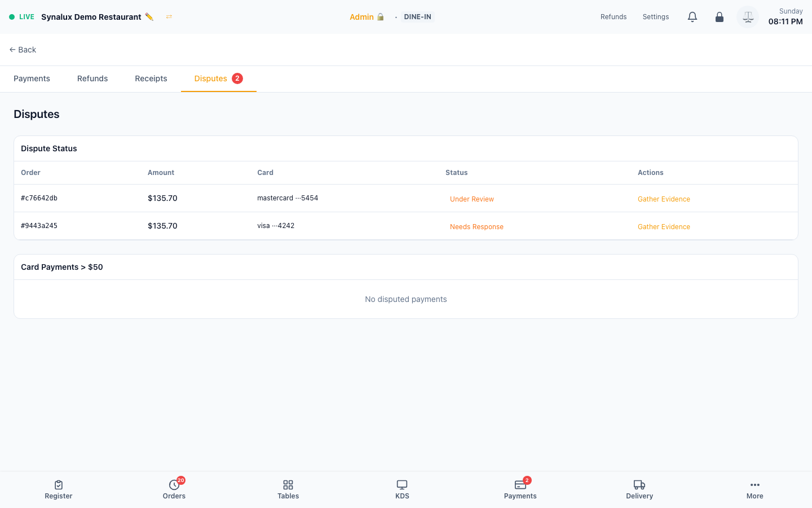Open Delivery in bottom navigation
The height and width of the screenshot is (508, 812).
pos(639,489)
